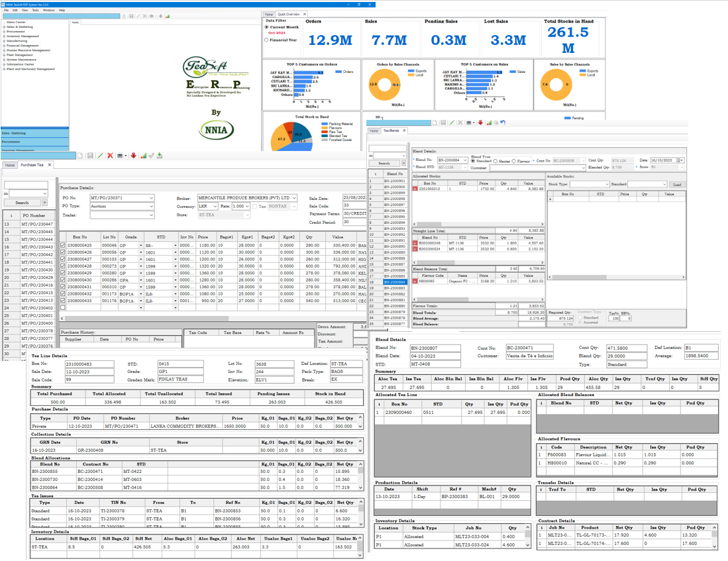Click the save disk icon in Purchase Tea toolbar

pos(90,156)
